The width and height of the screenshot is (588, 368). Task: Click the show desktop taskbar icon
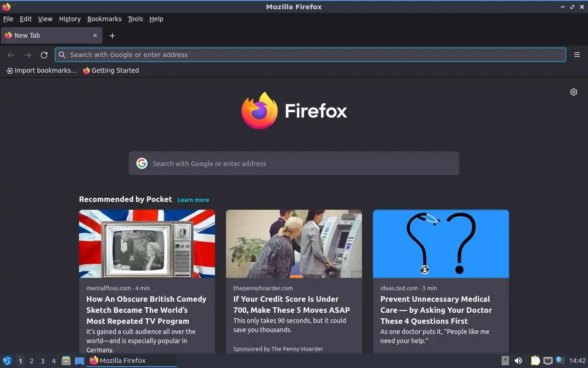pyautogui.click(x=79, y=361)
